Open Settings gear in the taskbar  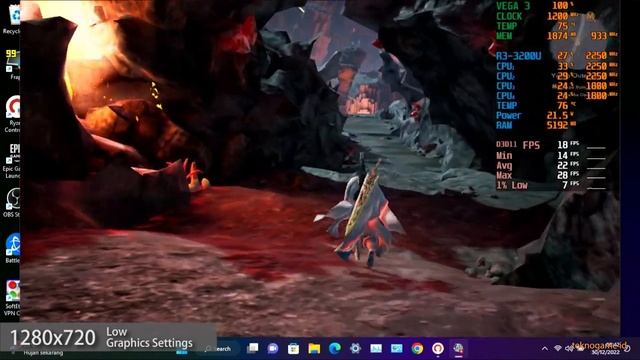pos(355,348)
